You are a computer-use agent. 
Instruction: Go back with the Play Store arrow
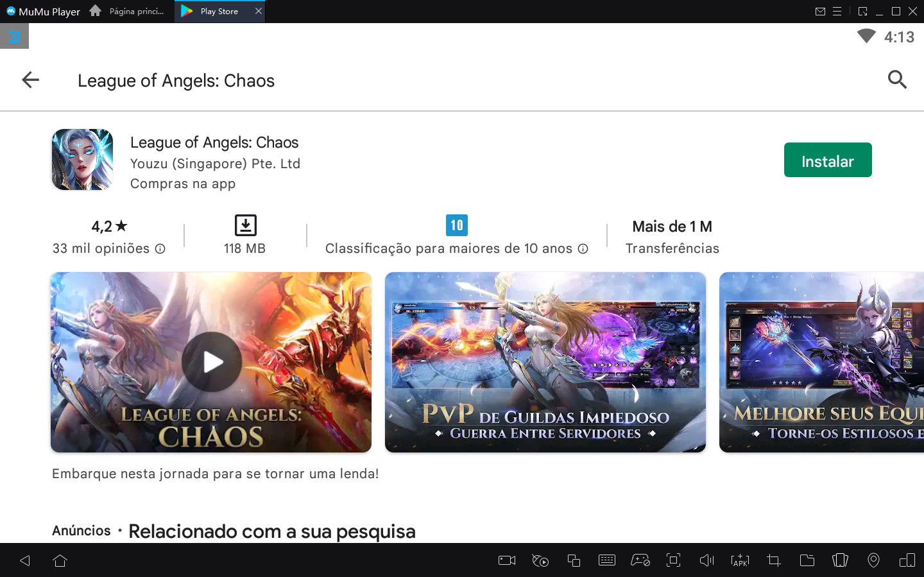click(x=30, y=80)
